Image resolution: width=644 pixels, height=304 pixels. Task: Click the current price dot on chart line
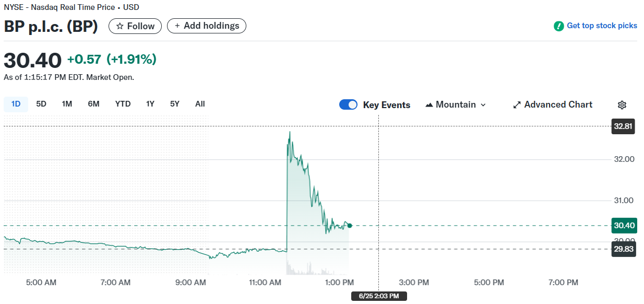tap(350, 226)
